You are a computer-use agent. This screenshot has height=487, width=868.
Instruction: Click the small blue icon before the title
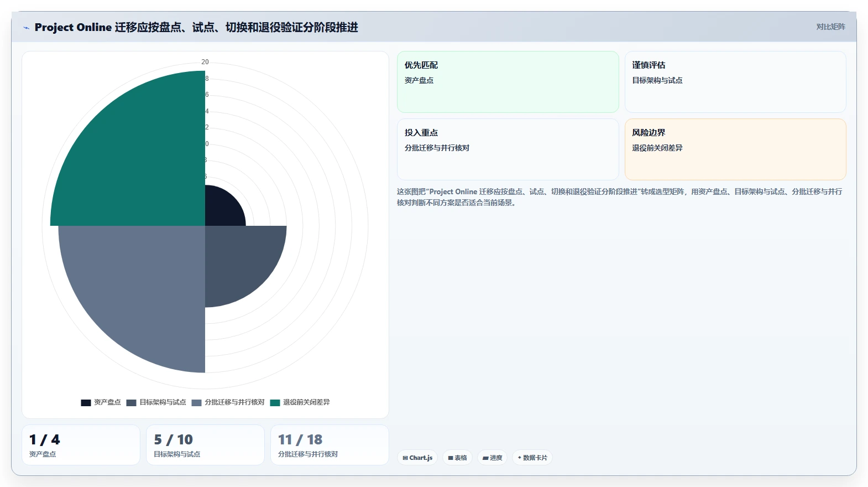26,28
